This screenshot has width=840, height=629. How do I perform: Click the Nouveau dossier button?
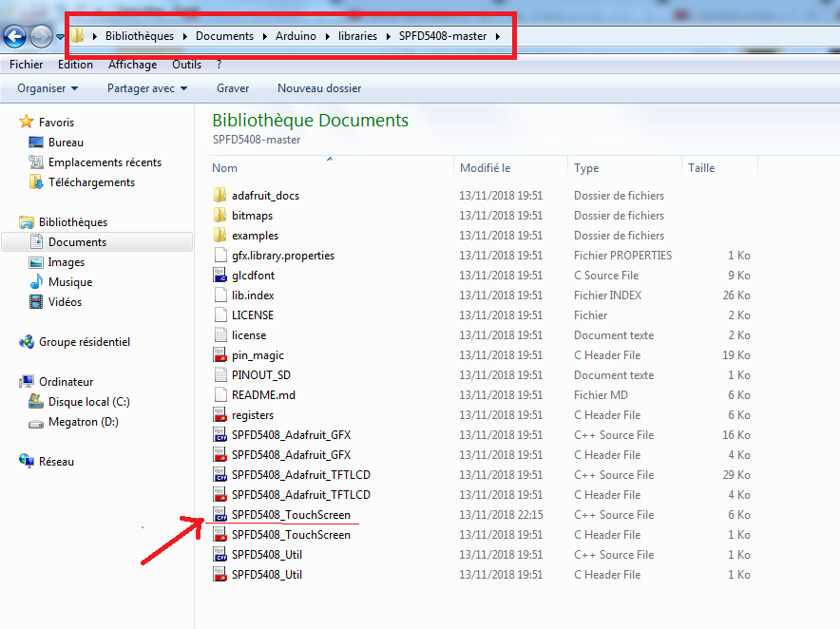318,88
